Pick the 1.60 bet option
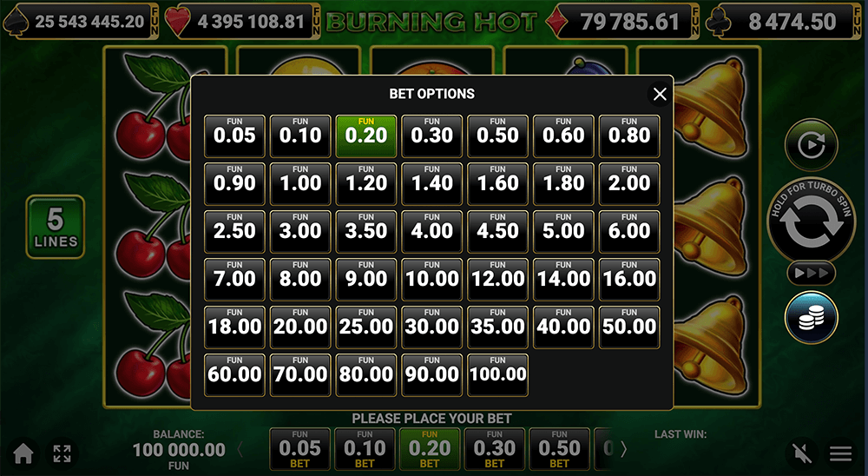Image resolution: width=868 pixels, height=476 pixels. tap(497, 184)
